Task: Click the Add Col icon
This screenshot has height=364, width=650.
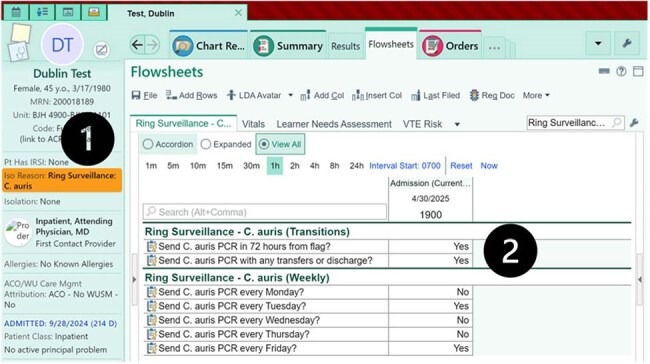Action: pos(305,96)
